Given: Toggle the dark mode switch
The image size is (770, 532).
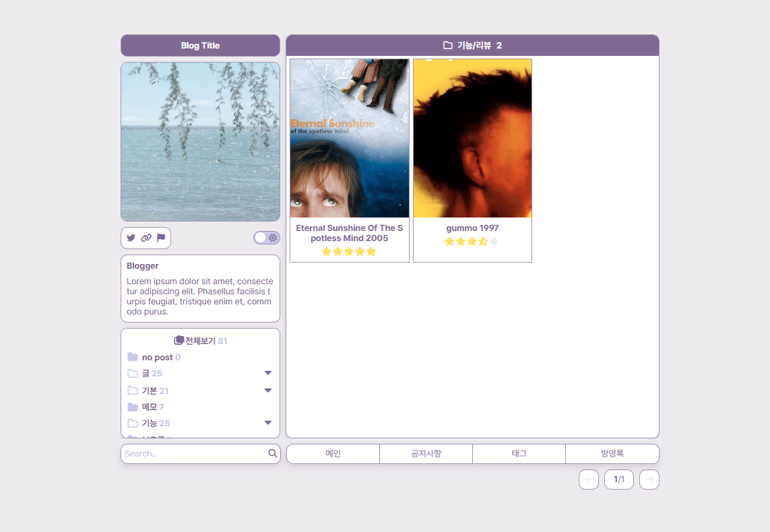Looking at the screenshot, I should [x=267, y=238].
